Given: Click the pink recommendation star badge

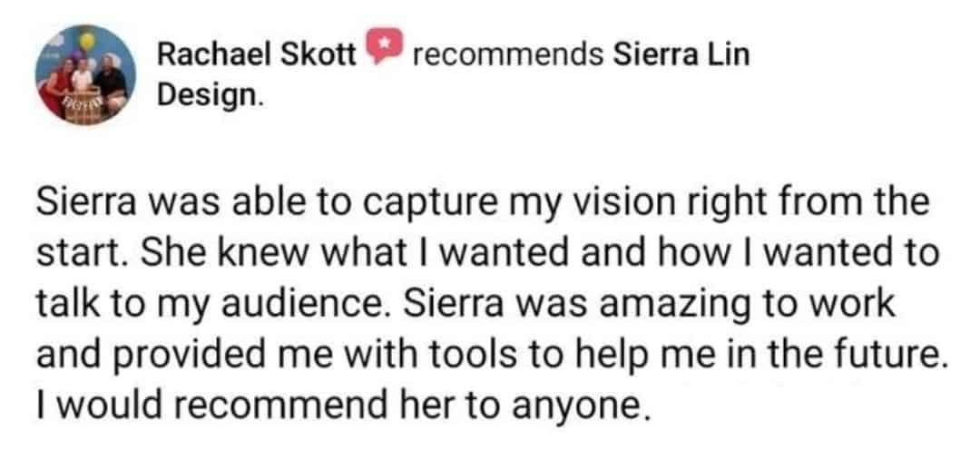Looking at the screenshot, I should (383, 46).
